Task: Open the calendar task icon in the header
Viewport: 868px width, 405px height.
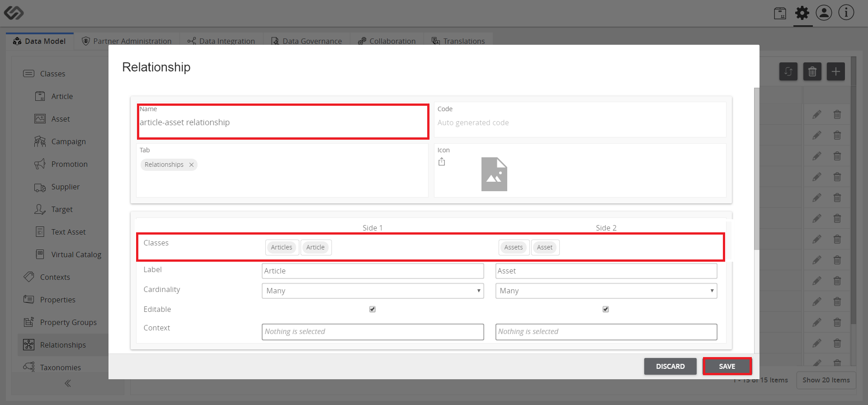Action: pyautogui.click(x=780, y=14)
